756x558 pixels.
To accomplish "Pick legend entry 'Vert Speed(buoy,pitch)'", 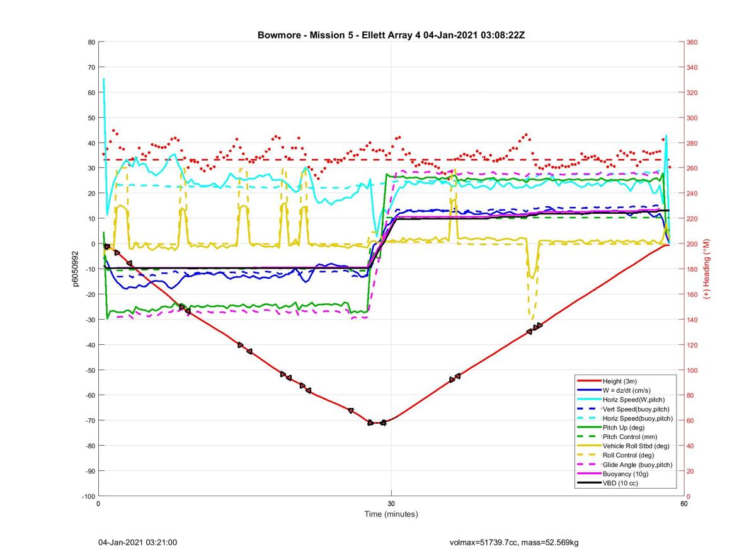I will (x=637, y=409).
